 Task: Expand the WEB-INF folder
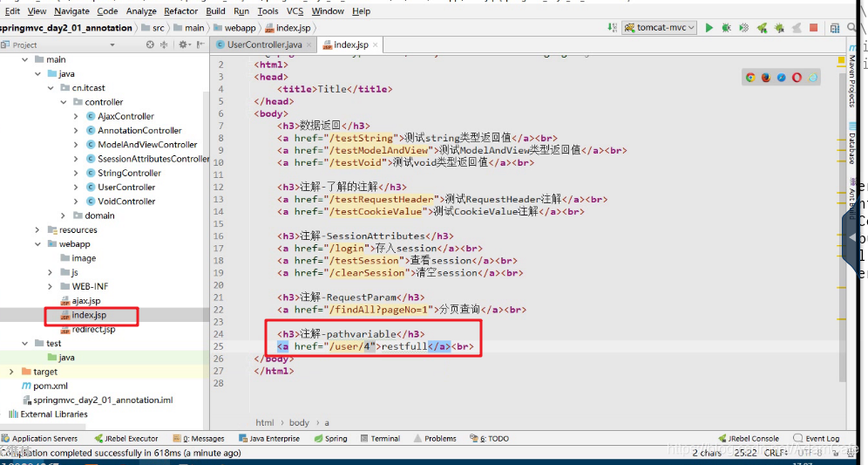[51, 286]
